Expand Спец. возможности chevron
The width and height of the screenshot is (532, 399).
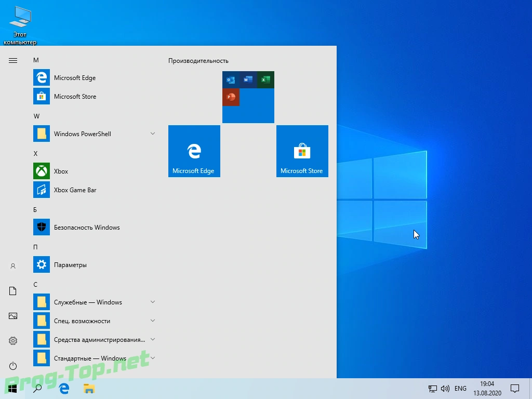tap(153, 320)
